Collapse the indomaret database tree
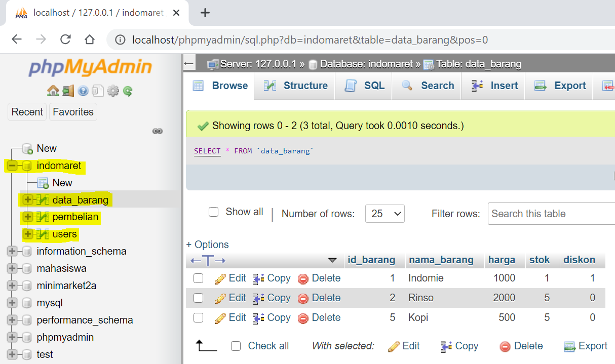Screen dimensions: 615x364 pos(12,166)
